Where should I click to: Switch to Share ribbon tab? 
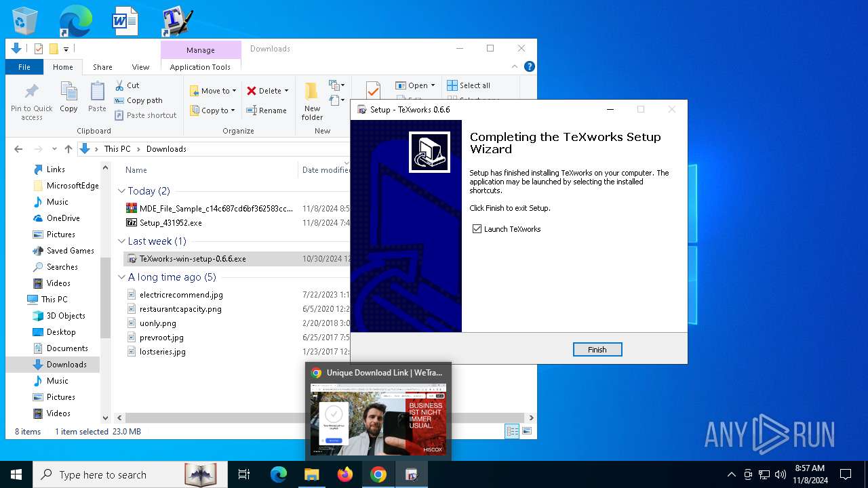[102, 67]
